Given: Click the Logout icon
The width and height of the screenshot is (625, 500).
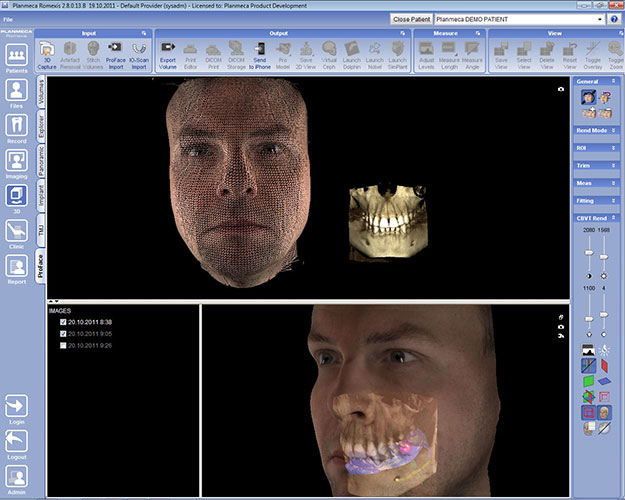Looking at the screenshot, I should [x=16, y=441].
